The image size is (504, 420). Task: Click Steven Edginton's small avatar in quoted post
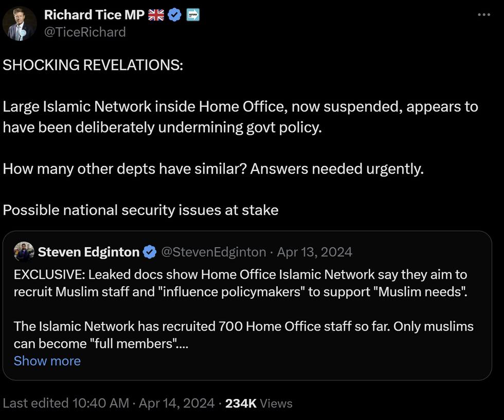coord(24,251)
